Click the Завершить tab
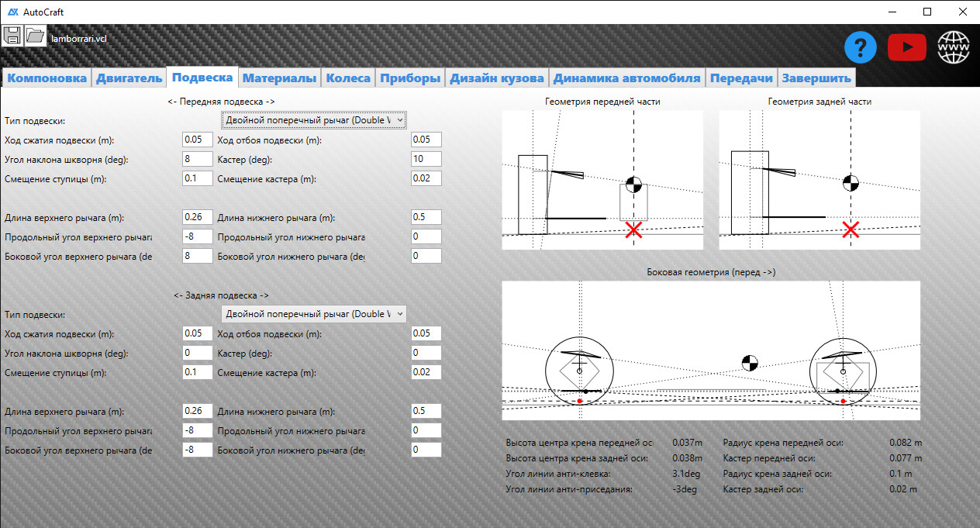980x528 pixels. coord(816,78)
